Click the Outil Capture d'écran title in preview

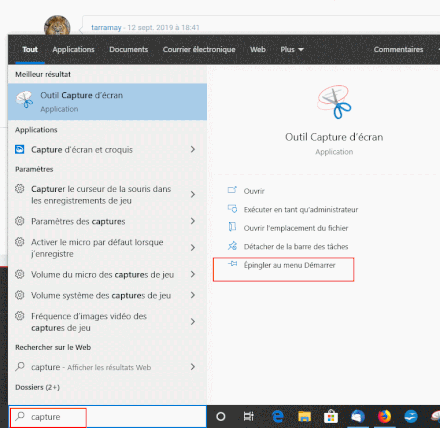[x=334, y=137]
